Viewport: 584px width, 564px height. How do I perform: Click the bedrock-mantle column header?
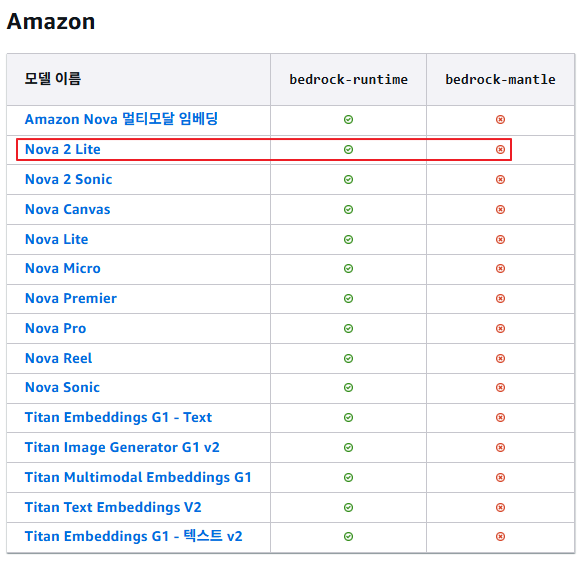[500, 79]
